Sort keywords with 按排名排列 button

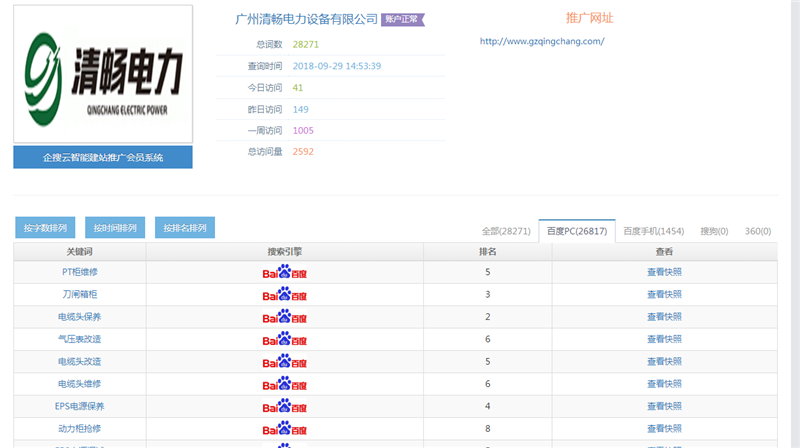click(x=185, y=228)
